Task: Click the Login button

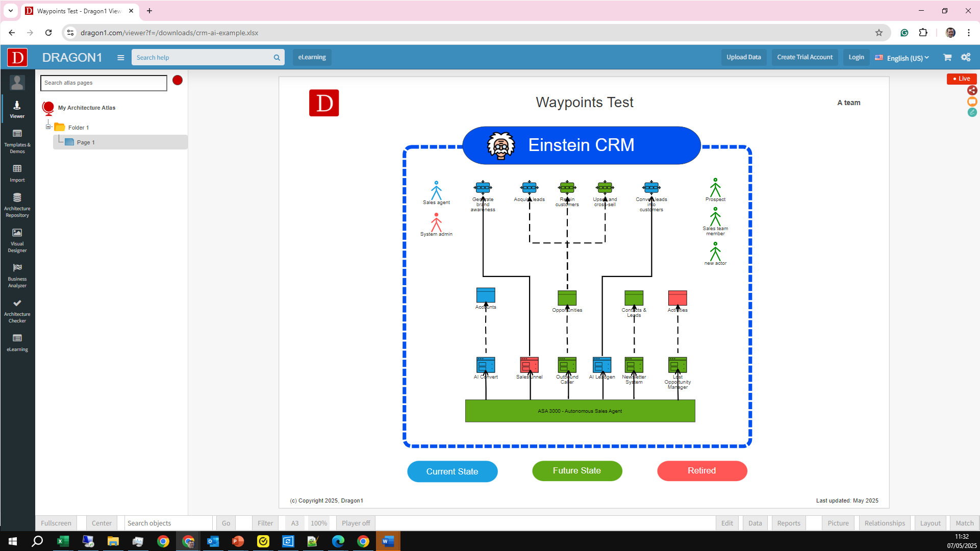Action: point(856,57)
